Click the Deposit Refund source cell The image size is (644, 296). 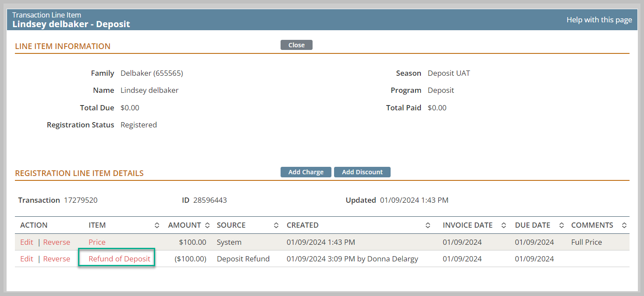[x=243, y=259]
